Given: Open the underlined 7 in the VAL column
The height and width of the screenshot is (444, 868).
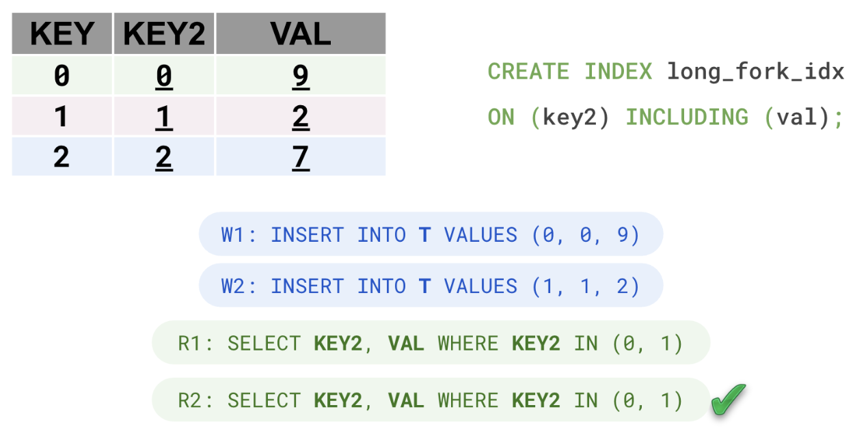Looking at the screenshot, I should (x=301, y=157).
